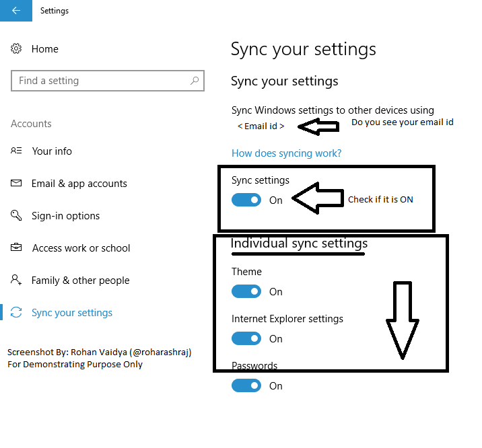Click the Home gear icon
This screenshot has height=448, width=482.
(16, 48)
